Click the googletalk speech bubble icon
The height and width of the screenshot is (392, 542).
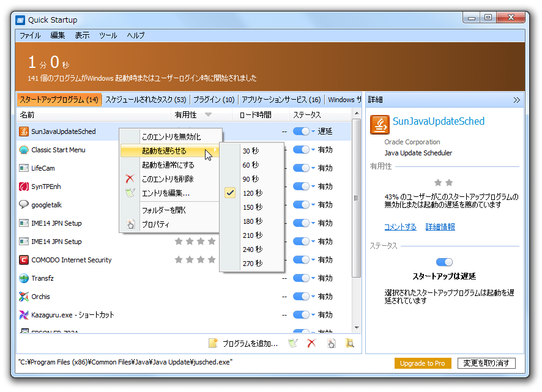(x=24, y=204)
